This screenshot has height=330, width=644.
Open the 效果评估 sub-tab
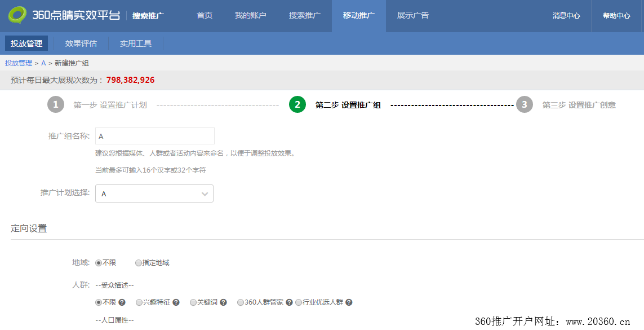click(x=81, y=43)
